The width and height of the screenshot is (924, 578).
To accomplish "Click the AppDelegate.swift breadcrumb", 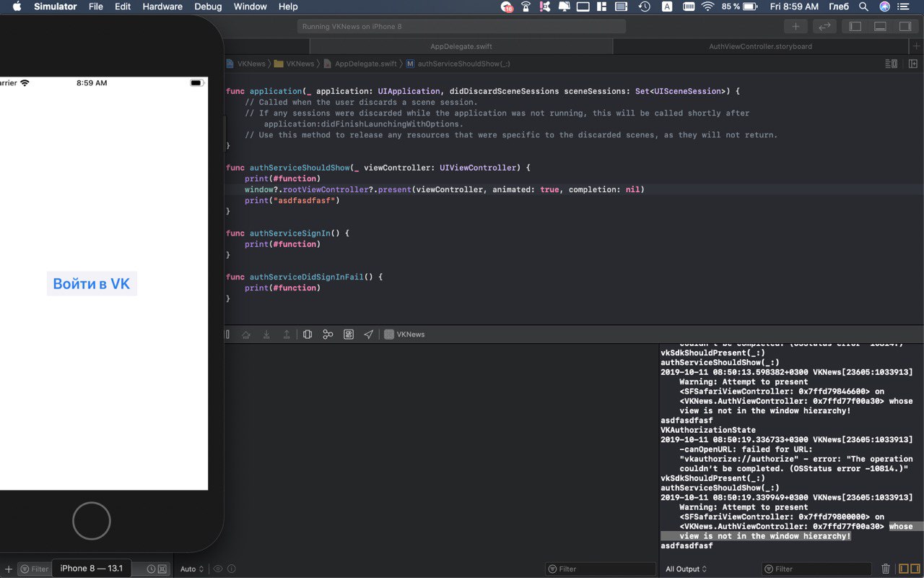I will tap(360, 64).
